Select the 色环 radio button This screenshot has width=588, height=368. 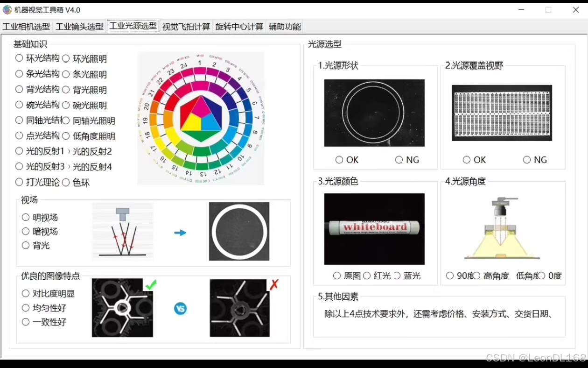(65, 182)
